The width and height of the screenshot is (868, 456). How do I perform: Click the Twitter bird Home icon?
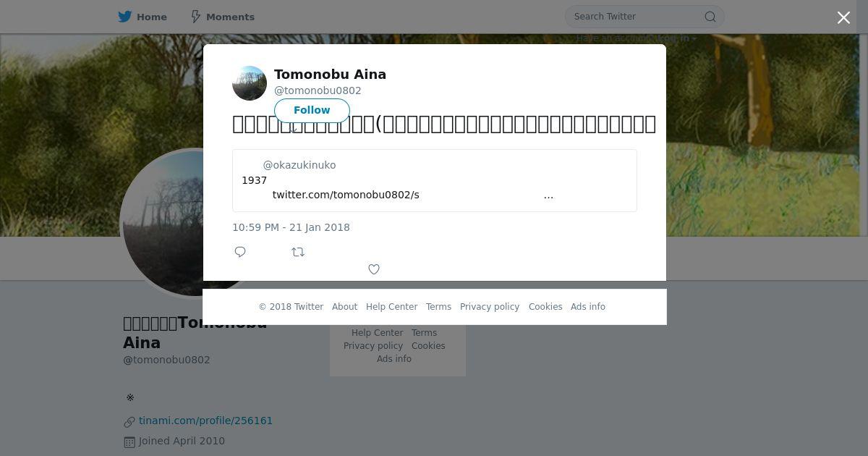pyautogui.click(x=125, y=17)
